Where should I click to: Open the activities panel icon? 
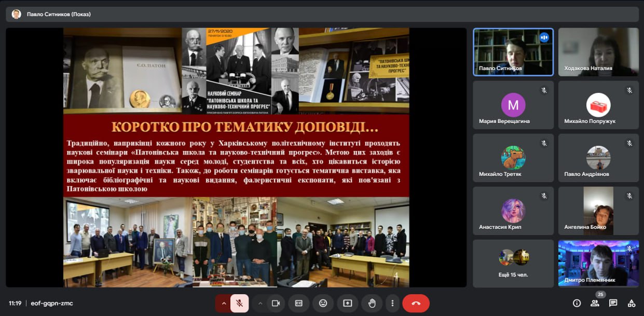click(632, 303)
